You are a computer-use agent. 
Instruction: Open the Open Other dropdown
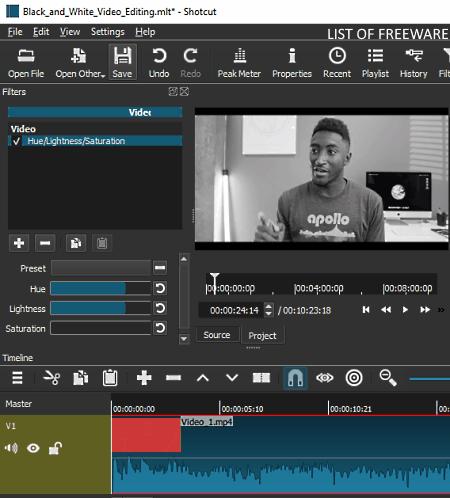click(80, 63)
